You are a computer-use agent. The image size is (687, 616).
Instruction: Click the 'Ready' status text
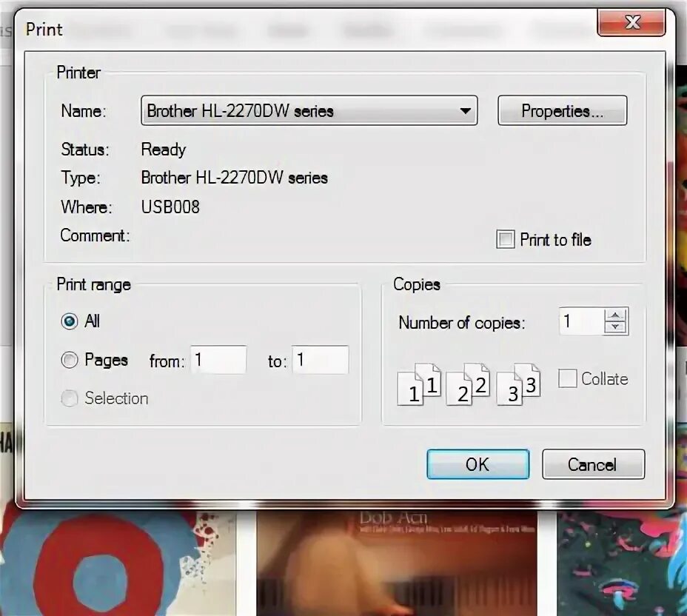pyautogui.click(x=164, y=150)
